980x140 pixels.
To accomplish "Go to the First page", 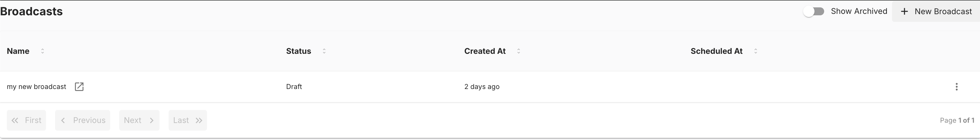I will pyautogui.click(x=26, y=120).
